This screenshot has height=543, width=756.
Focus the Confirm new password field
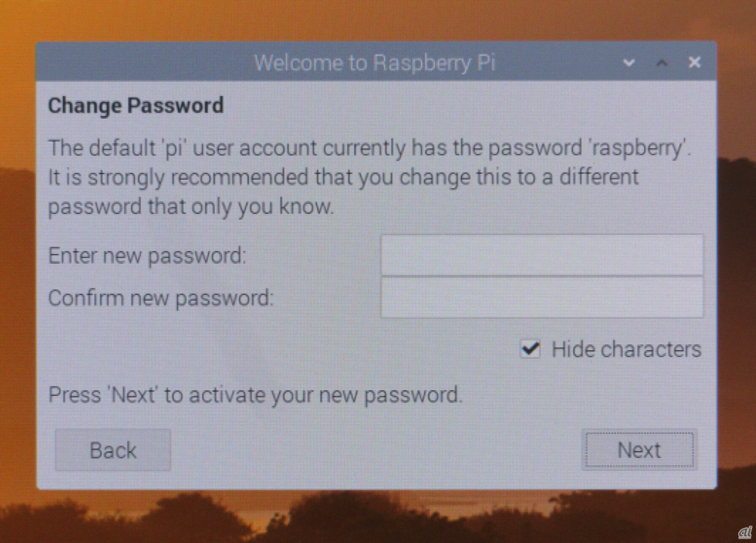point(542,297)
